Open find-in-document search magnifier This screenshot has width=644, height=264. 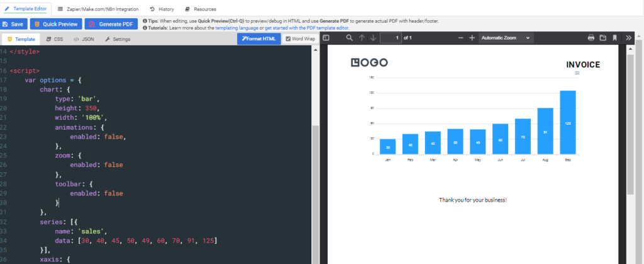(350, 38)
